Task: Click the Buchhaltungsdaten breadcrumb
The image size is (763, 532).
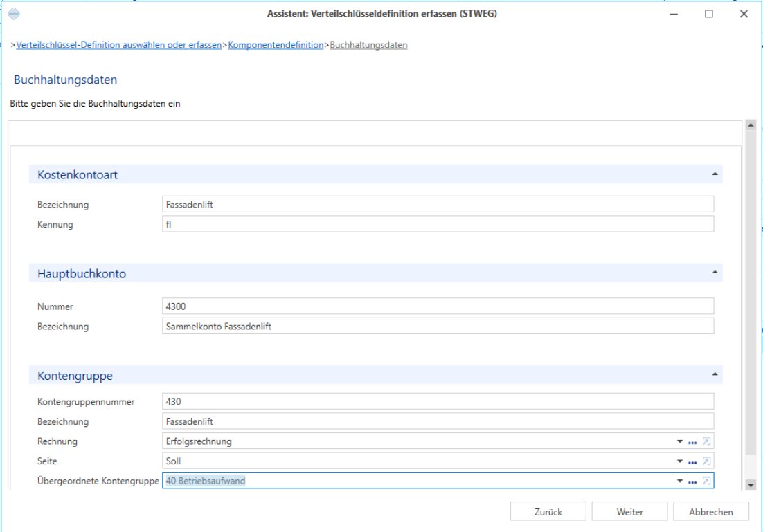Action: pos(368,45)
